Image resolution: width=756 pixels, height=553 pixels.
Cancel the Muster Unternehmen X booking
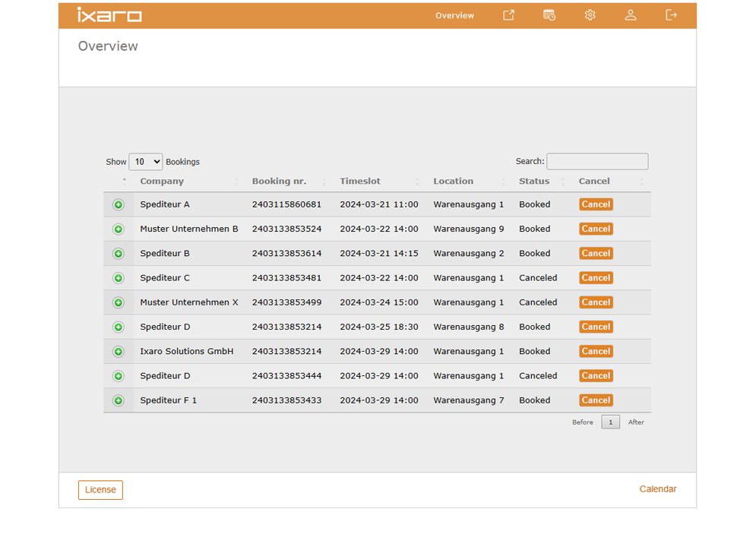596,302
